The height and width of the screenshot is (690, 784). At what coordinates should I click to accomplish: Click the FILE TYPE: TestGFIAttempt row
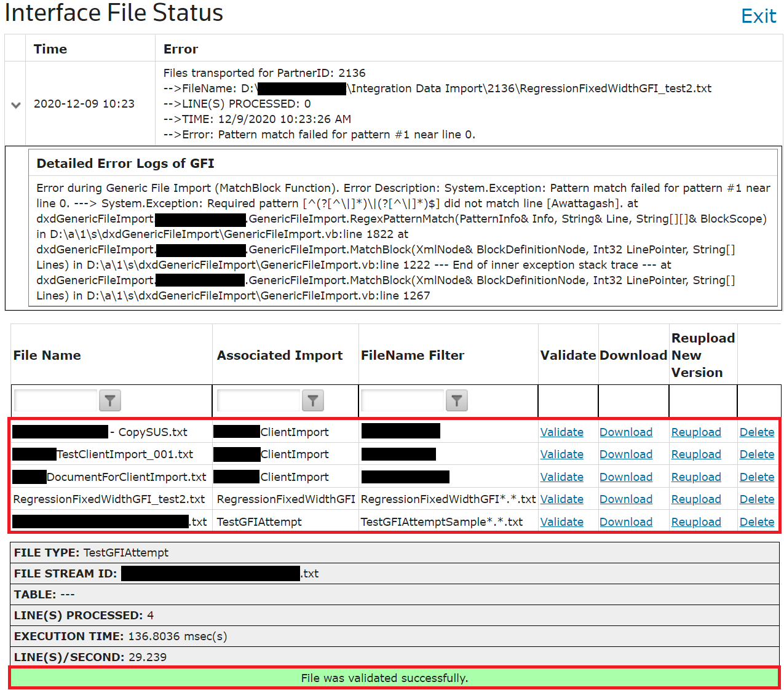pyautogui.click(x=394, y=553)
